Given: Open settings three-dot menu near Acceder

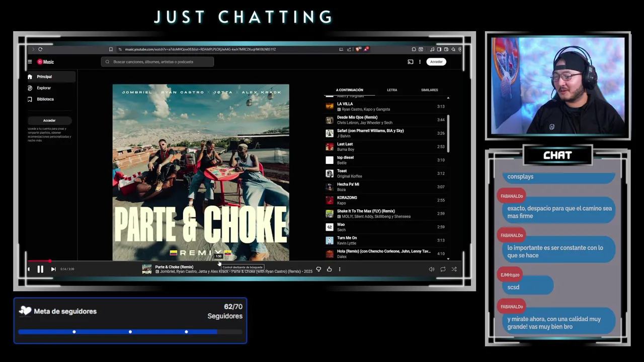Looking at the screenshot, I should (x=420, y=62).
